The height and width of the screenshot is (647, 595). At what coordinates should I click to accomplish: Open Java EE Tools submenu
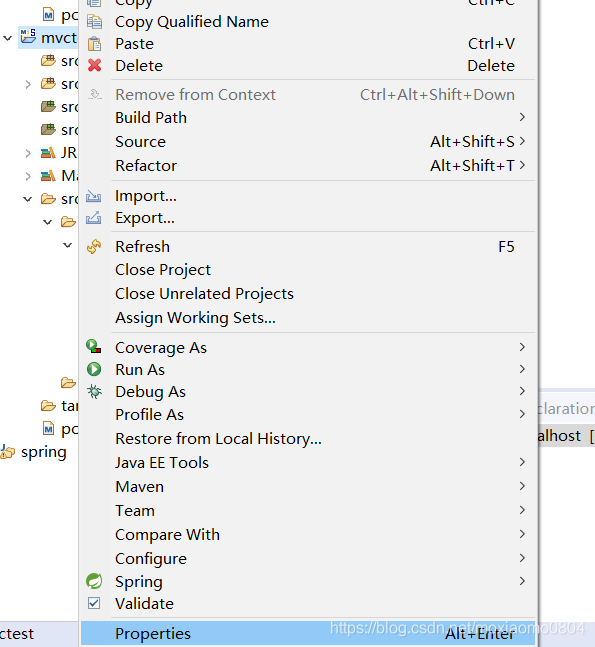(x=308, y=463)
